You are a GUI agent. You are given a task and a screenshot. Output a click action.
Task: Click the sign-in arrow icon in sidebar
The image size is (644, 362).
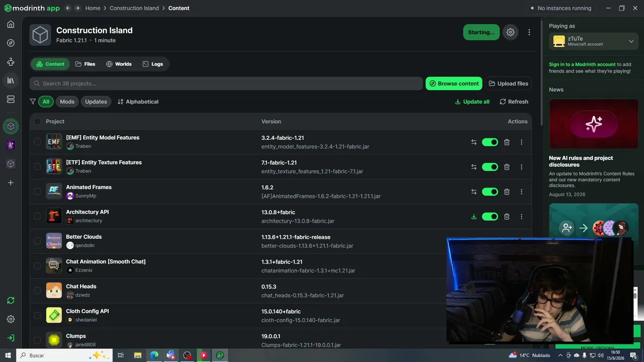tap(11, 338)
